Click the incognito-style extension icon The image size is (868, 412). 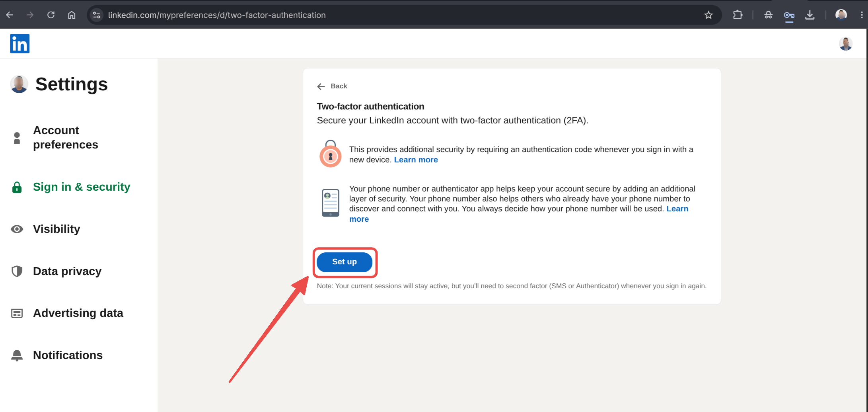[768, 15]
